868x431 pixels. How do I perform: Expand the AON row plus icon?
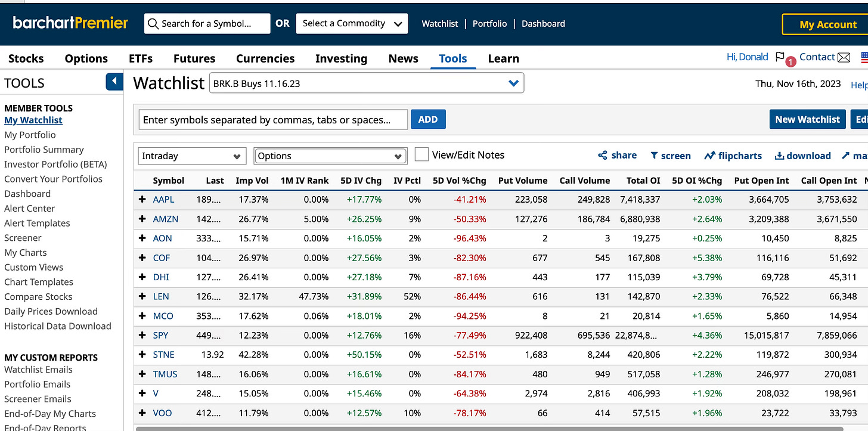click(142, 238)
